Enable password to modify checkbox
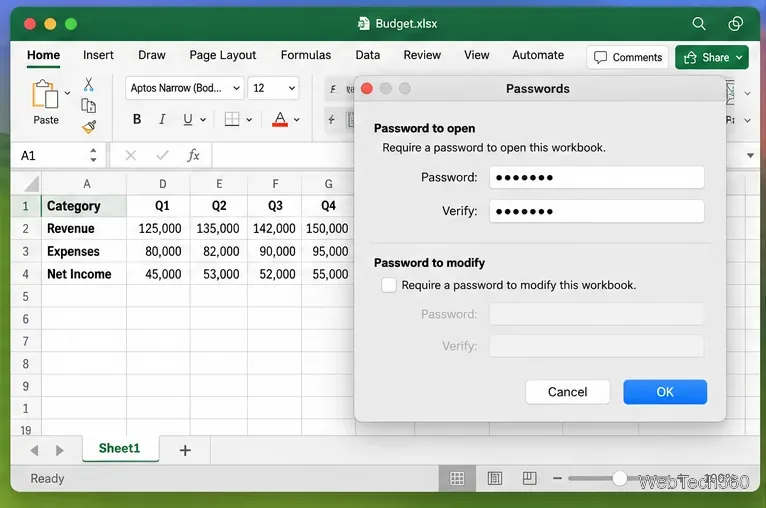 tap(389, 285)
